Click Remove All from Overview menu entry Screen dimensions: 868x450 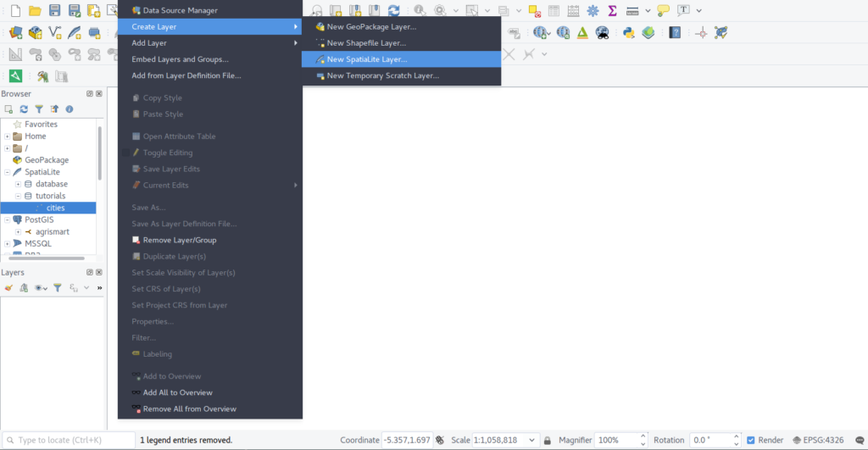(x=210, y=409)
